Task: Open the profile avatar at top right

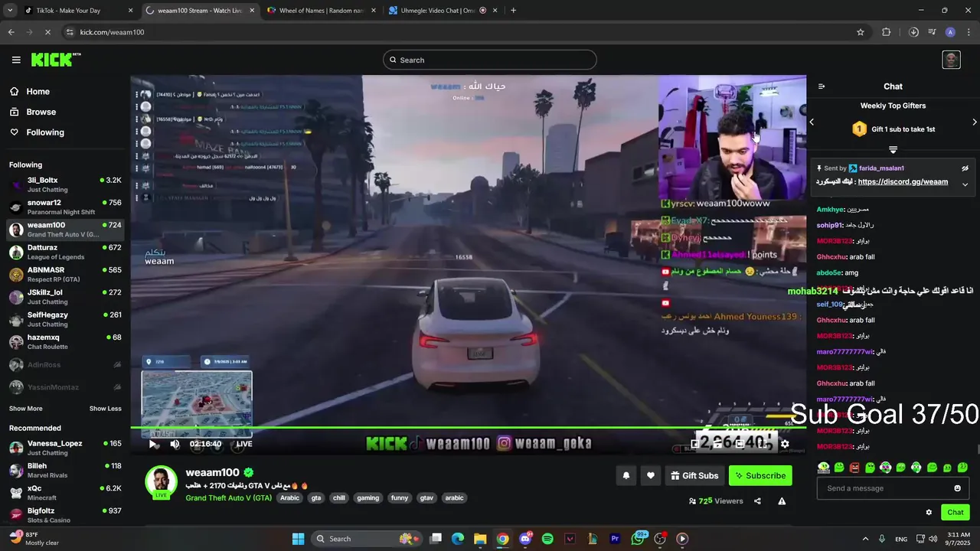Action: click(951, 60)
